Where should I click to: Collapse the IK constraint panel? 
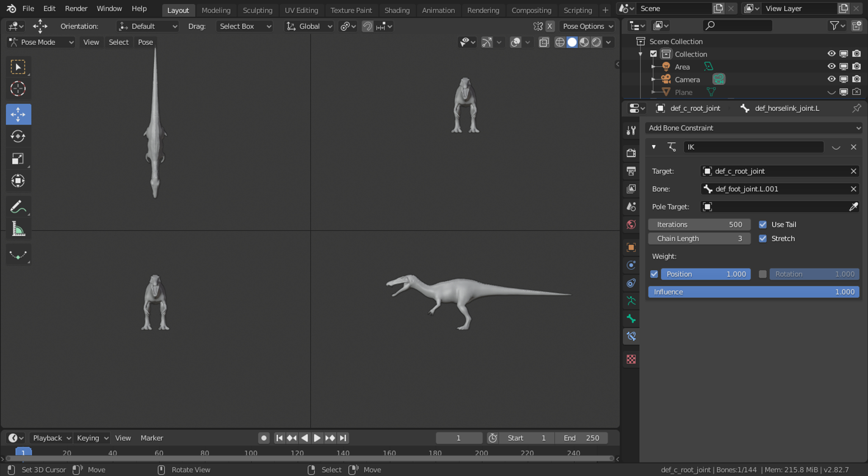pyautogui.click(x=654, y=147)
